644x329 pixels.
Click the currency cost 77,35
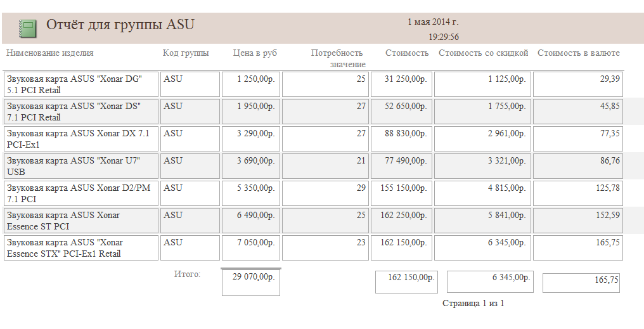click(578, 139)
